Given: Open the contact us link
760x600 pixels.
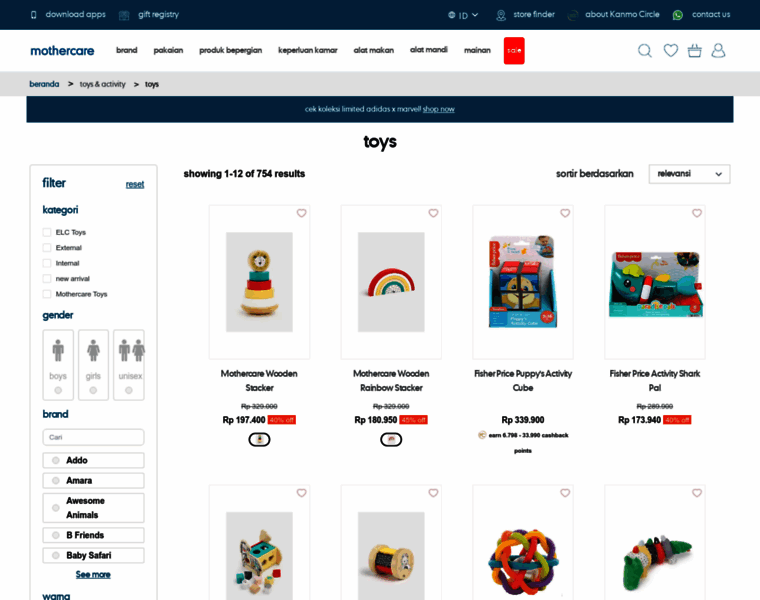Looking at the screenshot, I should pos(711,15).
